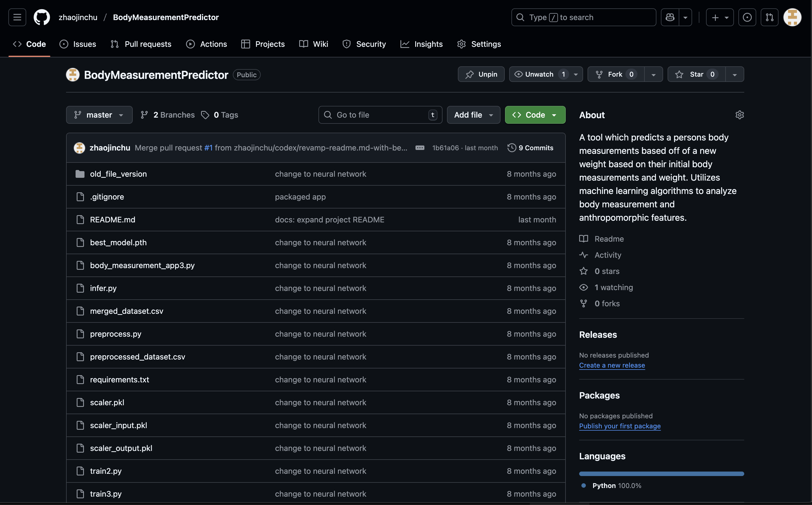Screen dimensions: 812x505
Task: Click the old_file_version folder icon
Action: pyautogui.click(x=80, y=174)
